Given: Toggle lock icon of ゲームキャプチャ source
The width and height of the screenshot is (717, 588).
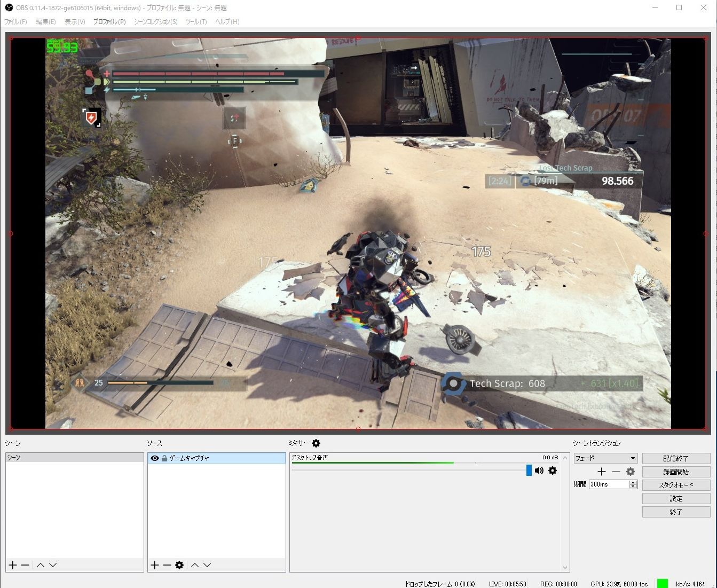Looking at the screenshot, I should [x=164, y=458].
